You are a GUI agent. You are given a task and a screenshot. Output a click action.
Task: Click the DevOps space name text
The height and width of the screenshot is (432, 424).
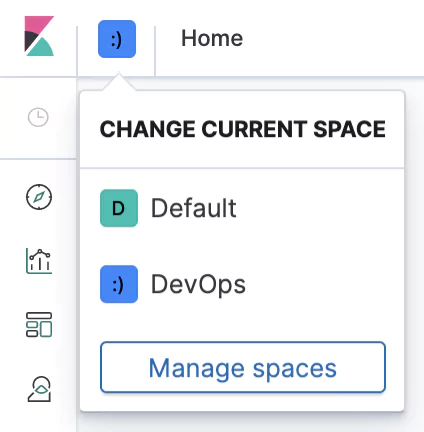(x=198, y=285)
